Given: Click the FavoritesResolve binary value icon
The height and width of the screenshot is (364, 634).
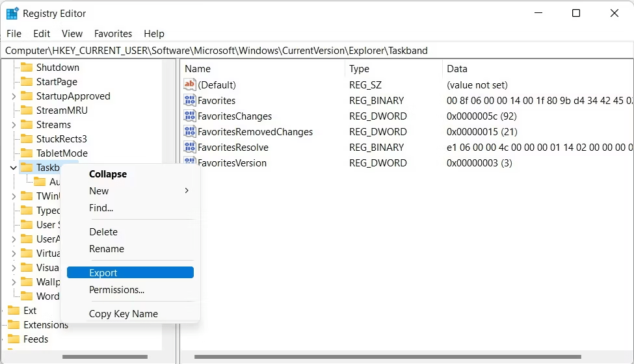Looking at the screenshot, I should coord(189,147).
